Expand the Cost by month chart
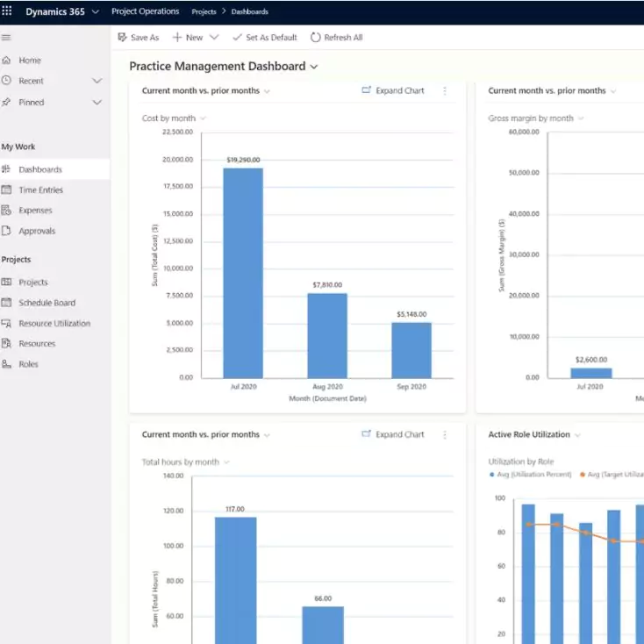 coord(393,90)
